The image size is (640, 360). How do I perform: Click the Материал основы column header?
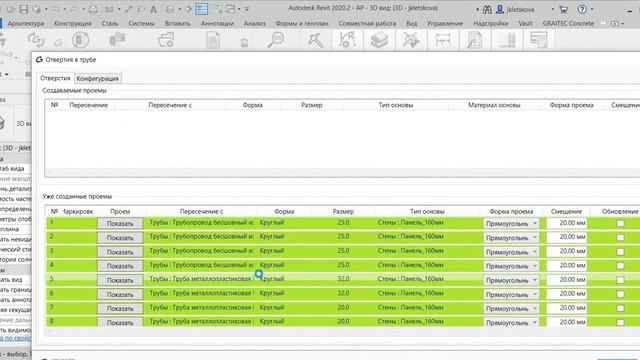(x=494, y=105)
